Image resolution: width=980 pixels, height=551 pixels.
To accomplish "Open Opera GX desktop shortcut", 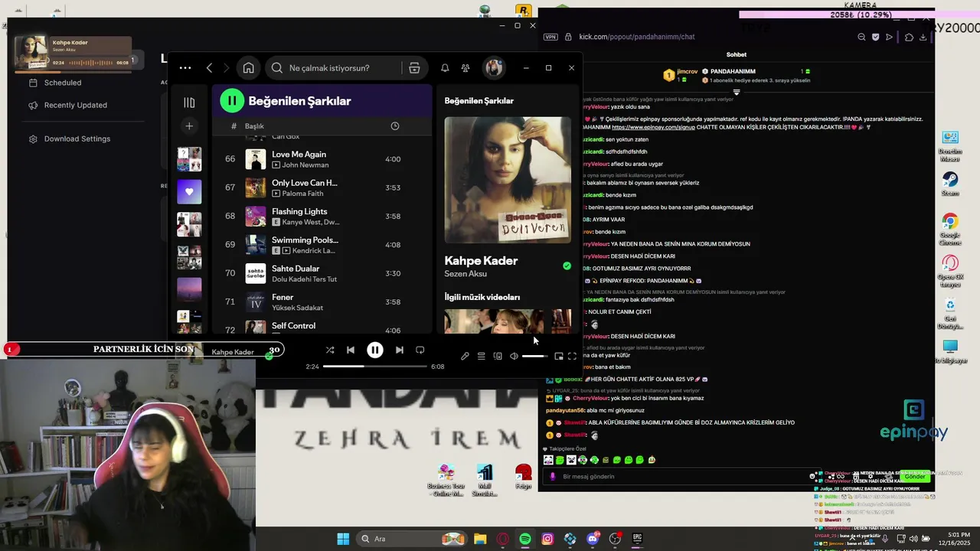I will [x=950, y=271].
